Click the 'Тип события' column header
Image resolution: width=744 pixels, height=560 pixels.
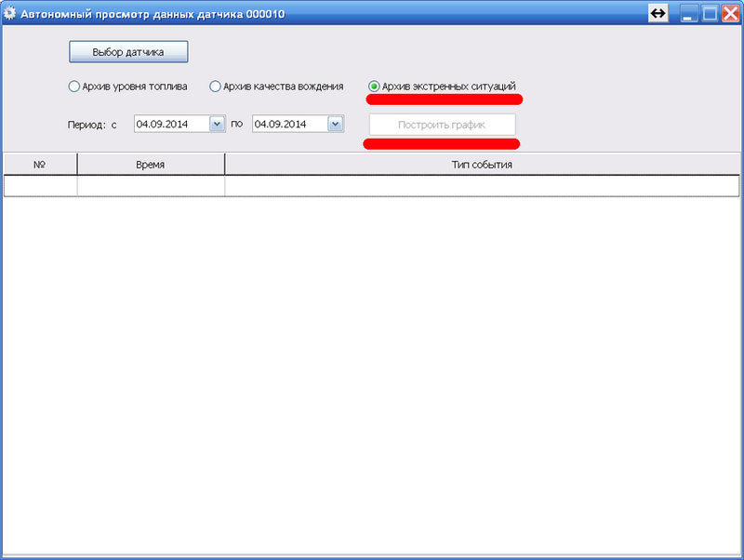tap(482, 165)
